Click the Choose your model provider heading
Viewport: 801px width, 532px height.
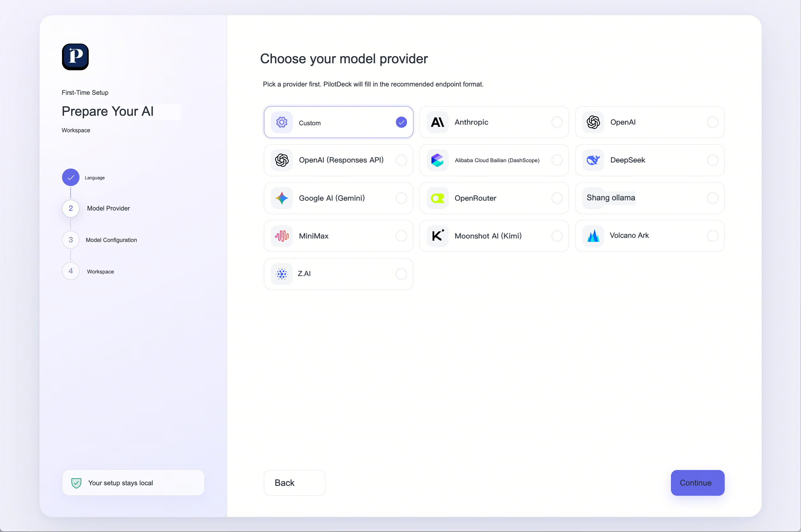pyautogui.click(x=344, y=59)
